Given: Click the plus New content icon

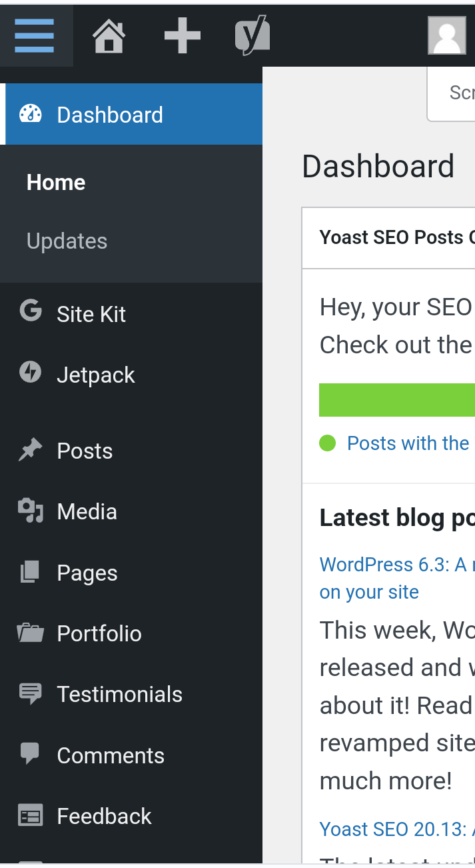Looking at the screenshot, I should point(182,35).
